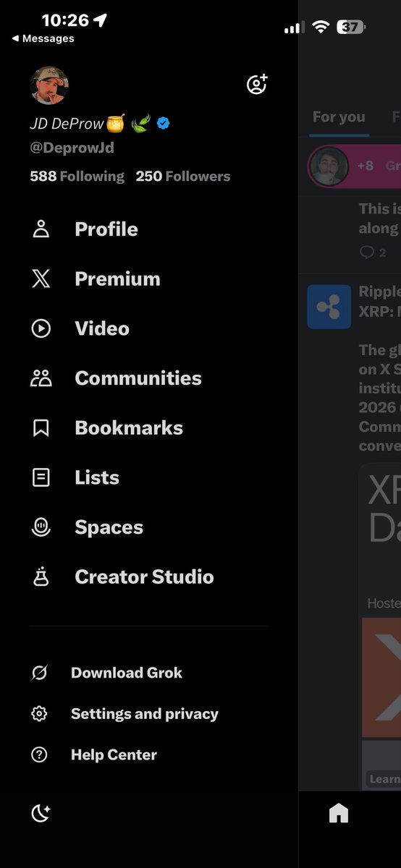The height and width of the screenshot is (868, 401).
Task: Open the Video menu item
Action: (x=102, y=328)
